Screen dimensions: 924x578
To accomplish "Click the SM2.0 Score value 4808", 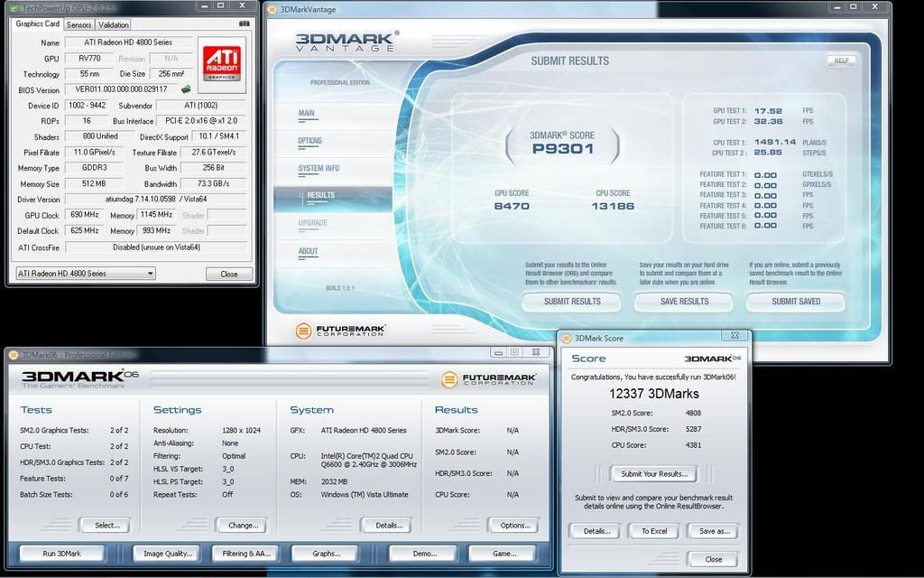I will point(693,413).
